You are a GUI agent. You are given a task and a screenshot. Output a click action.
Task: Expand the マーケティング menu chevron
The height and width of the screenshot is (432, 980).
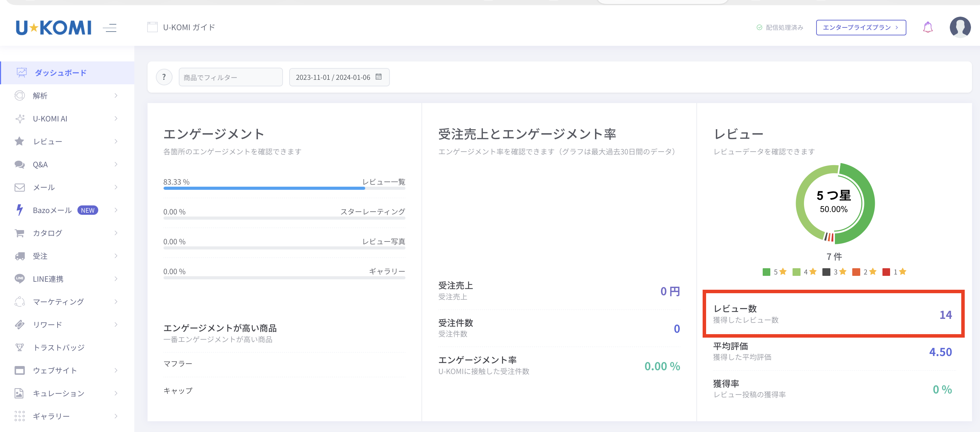pos(116,302)
